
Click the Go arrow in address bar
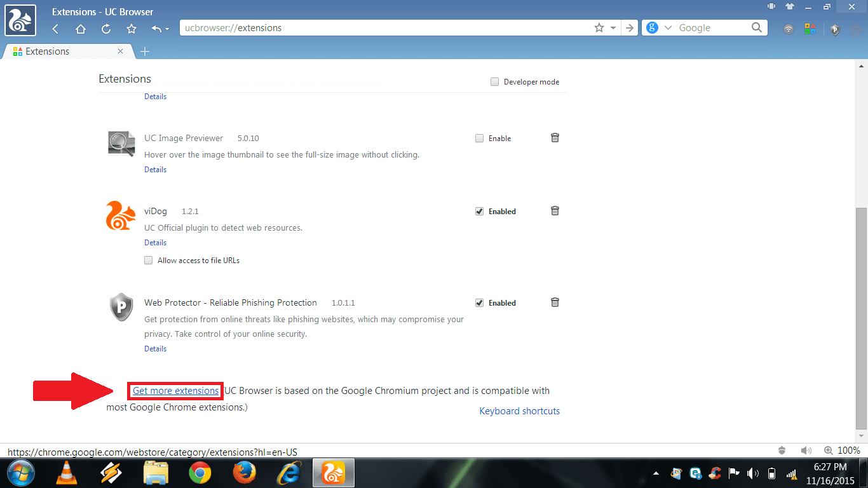[x=630, y=28]
